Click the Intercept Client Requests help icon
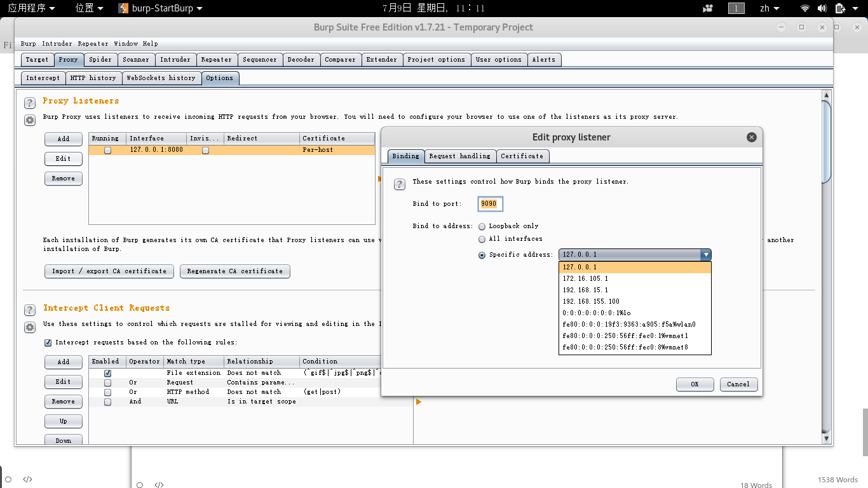 pos(30,310)
